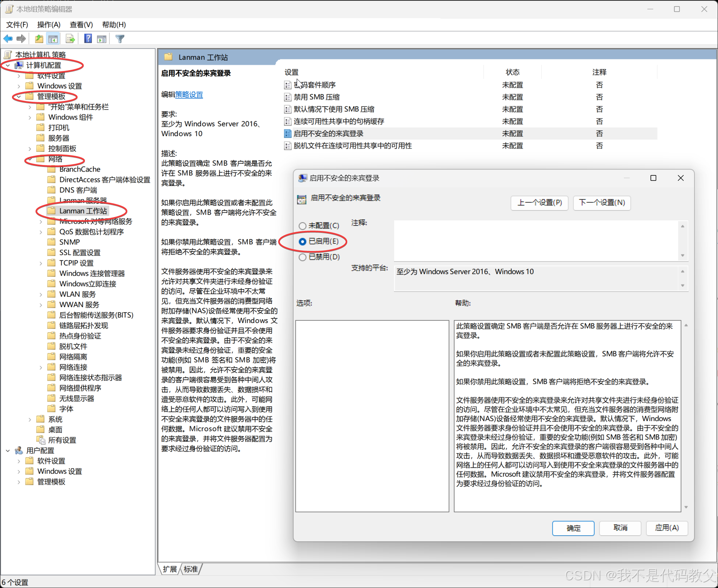Click the policy icon beside 禁用 SMB 压缩
The height and width of the screenshot is (588, 718).
coord(288,97)
